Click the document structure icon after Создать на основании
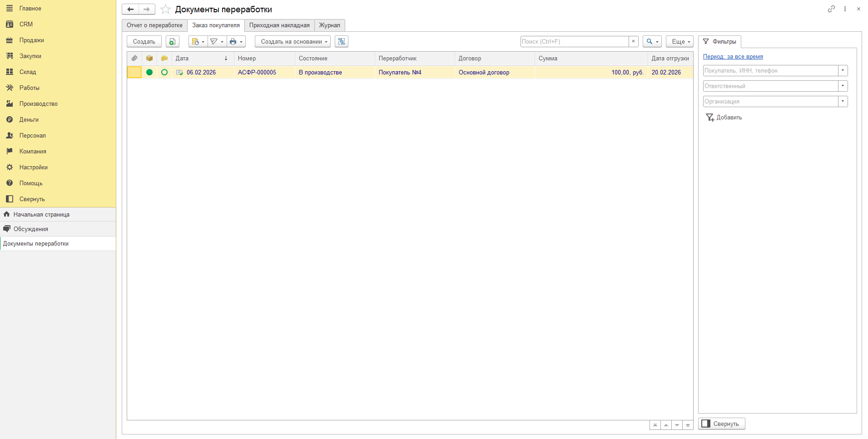The image size is (868, 439). click(342, 41)
